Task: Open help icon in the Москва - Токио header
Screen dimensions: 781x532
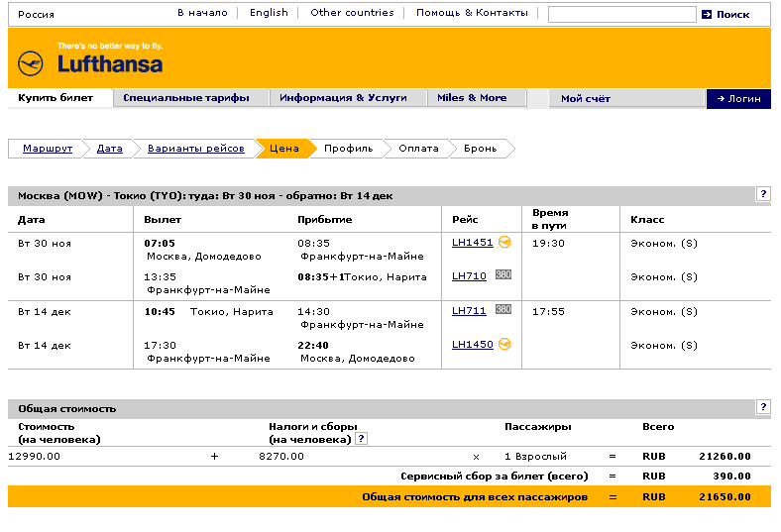Action: click(x=763, y=194)
